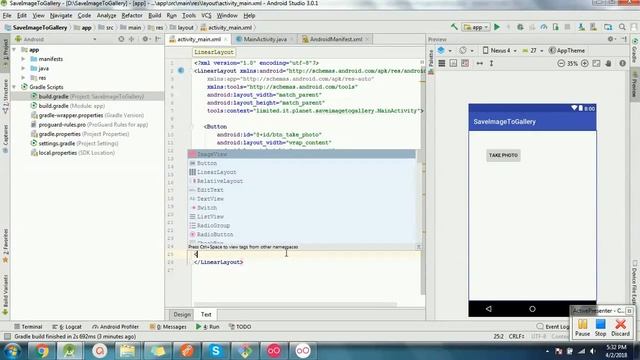Show Design plus Blueprint view icon

click(x=465, y=63)
